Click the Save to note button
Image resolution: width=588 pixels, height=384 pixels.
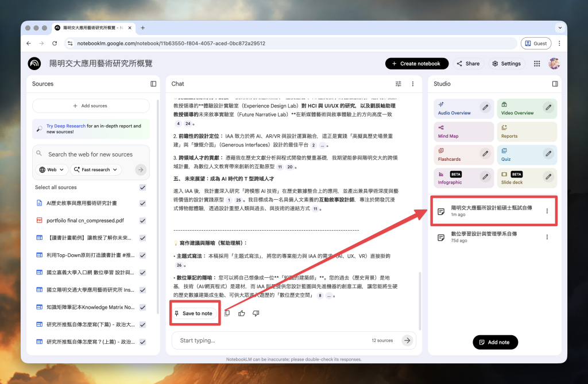(x=195, y=313)
